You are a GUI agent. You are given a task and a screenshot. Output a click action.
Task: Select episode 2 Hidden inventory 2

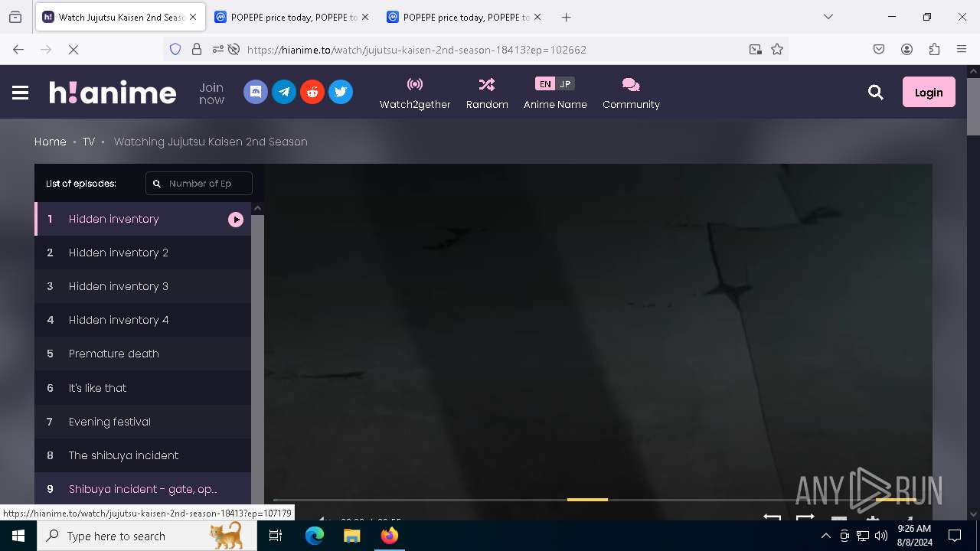coord(143,253)
